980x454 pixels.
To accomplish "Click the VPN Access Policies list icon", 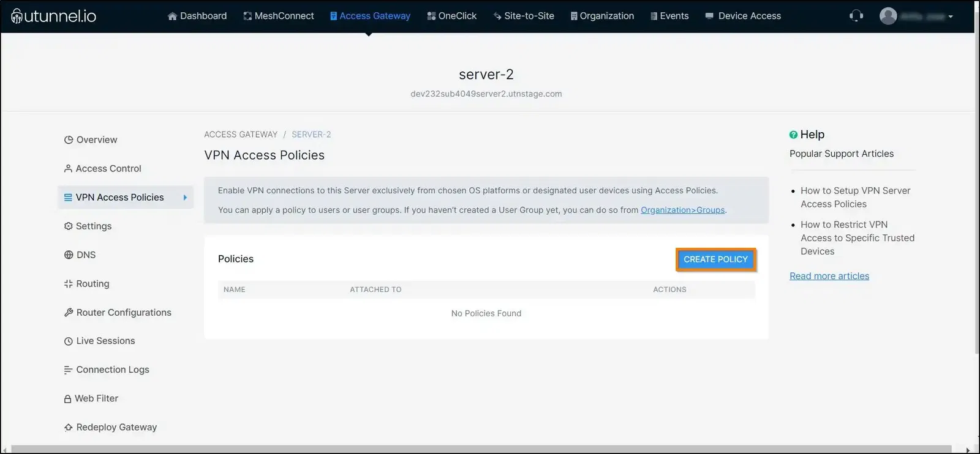I will click(68, 197).
